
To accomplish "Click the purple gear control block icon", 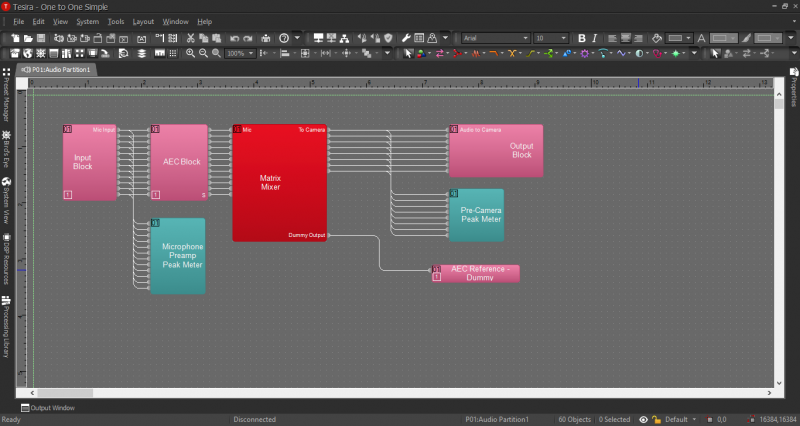I will pyautogui.click(x=585, y=53).
